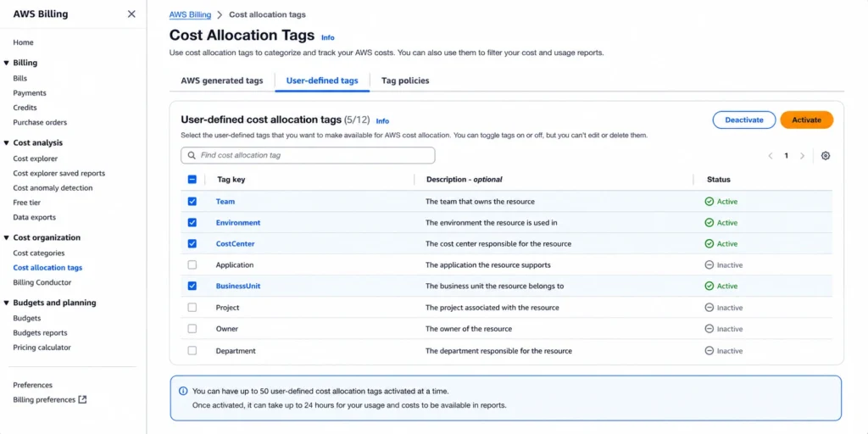This screenshot has height=434, width=868.
Task: Go to next page arrow
Action: click(802, 156)
